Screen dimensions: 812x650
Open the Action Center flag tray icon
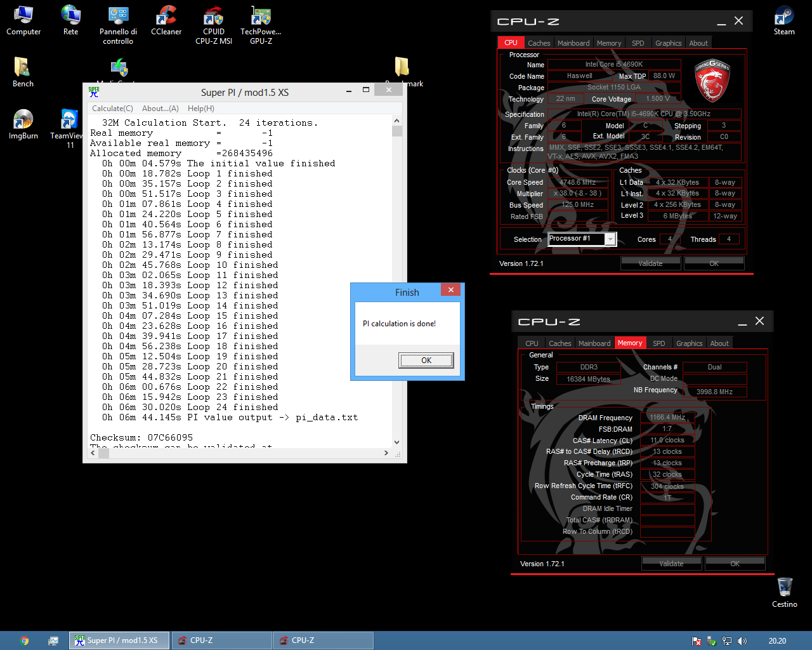pos(697,641)
